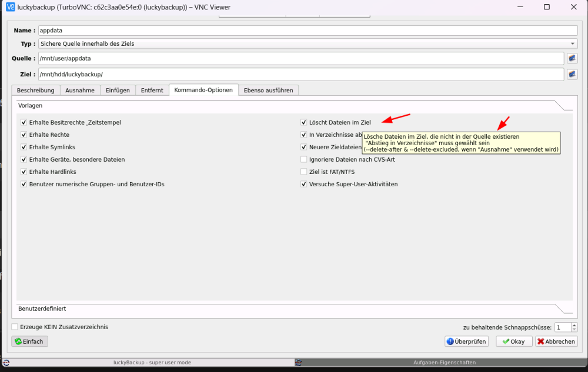Confirm with the Okay button
Image resolution: width=588 pixels, height=372 pixels.
(514, 341)
